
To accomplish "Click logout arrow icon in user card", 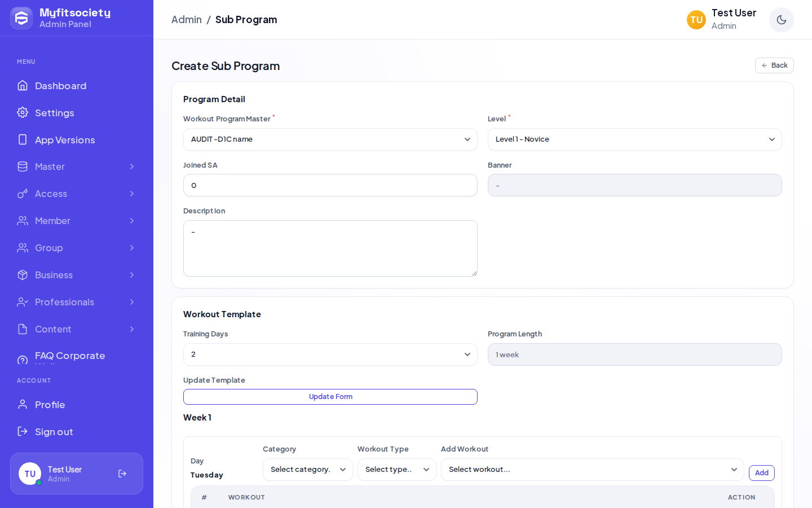I will 122,474.
